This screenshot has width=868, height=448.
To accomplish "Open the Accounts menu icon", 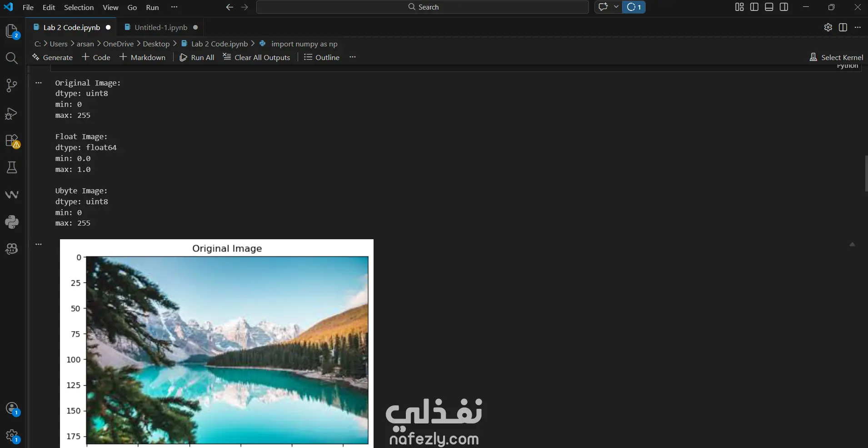I will 12,408.
